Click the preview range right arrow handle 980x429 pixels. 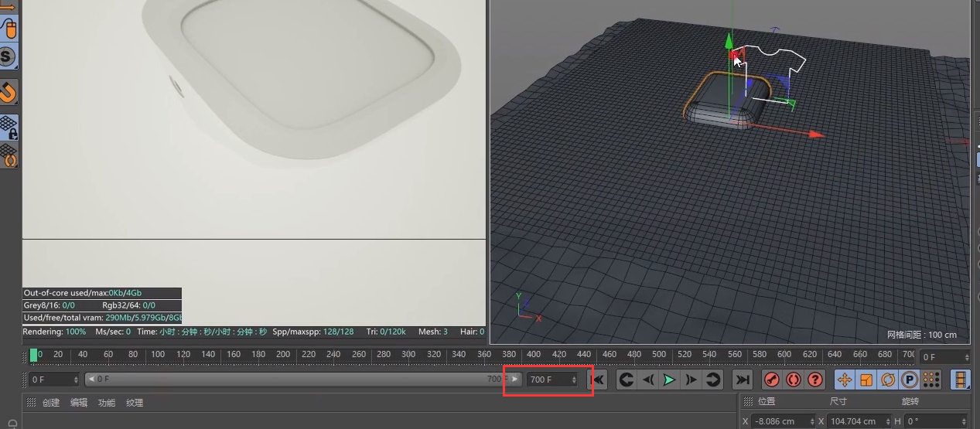pyautogui.click(x=515, y=380)
